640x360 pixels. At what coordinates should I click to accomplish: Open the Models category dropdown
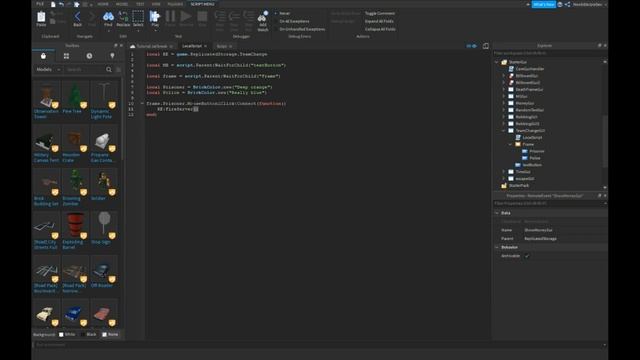click(48, 70)
